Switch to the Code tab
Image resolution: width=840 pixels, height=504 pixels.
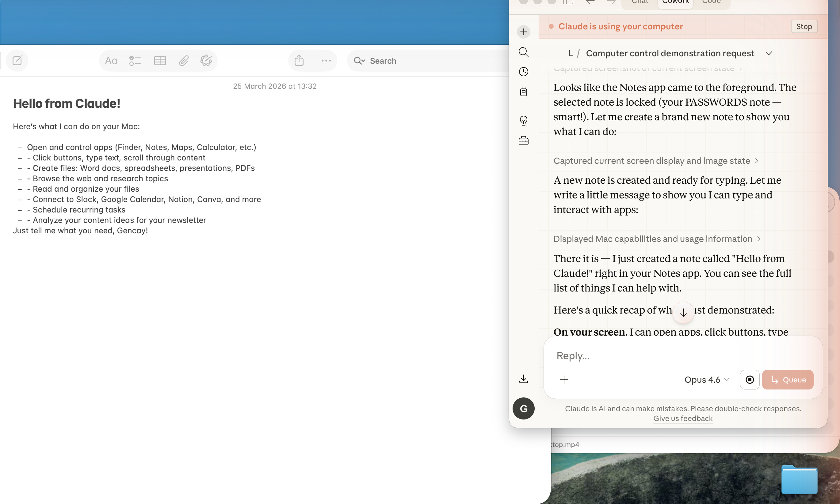pyautogui.click(x=711, y=2)
